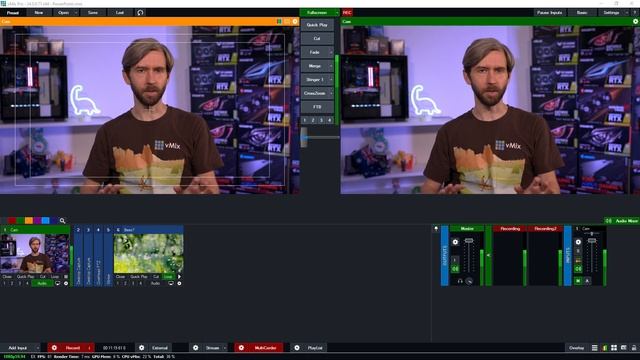
Task: Open Cam input settings gear
Action: pos(66,283)
